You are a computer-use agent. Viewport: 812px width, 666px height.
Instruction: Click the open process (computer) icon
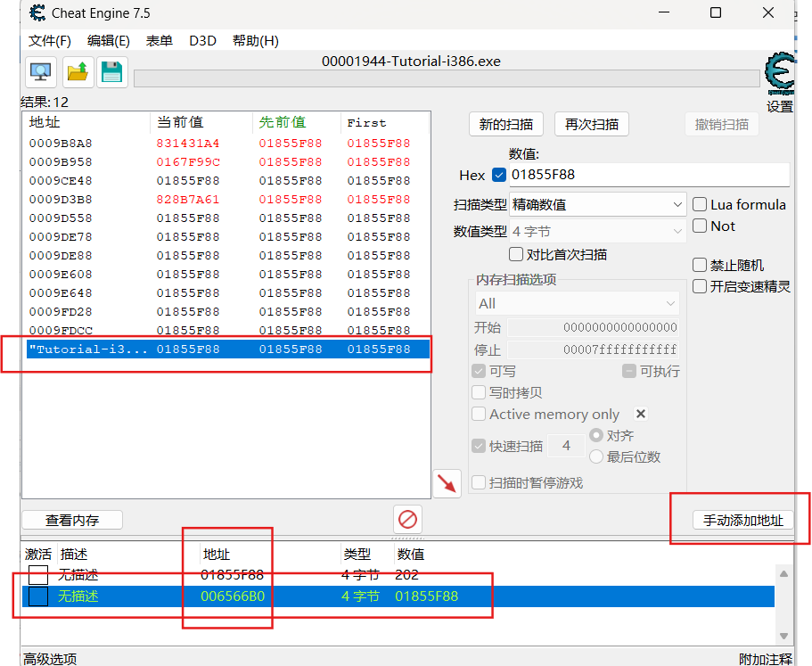coord(40,72)
